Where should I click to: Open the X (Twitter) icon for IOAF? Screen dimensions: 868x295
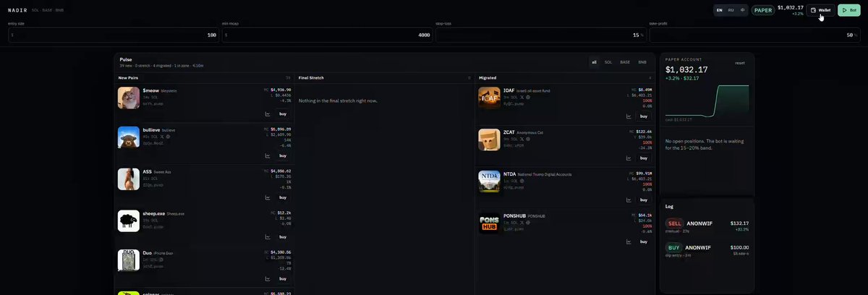pos(522,97)
